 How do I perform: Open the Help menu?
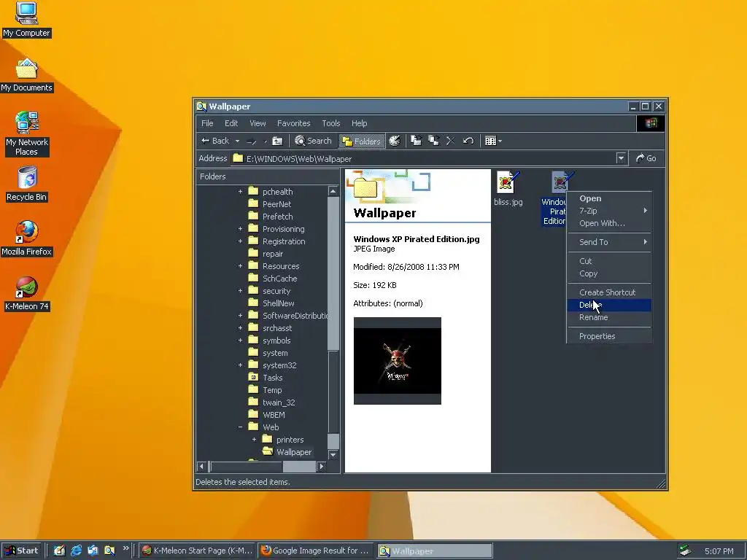359,123
